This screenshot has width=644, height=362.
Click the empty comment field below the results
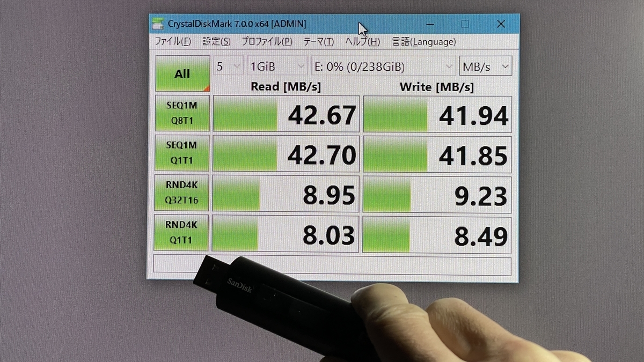[x=332, y=264]
